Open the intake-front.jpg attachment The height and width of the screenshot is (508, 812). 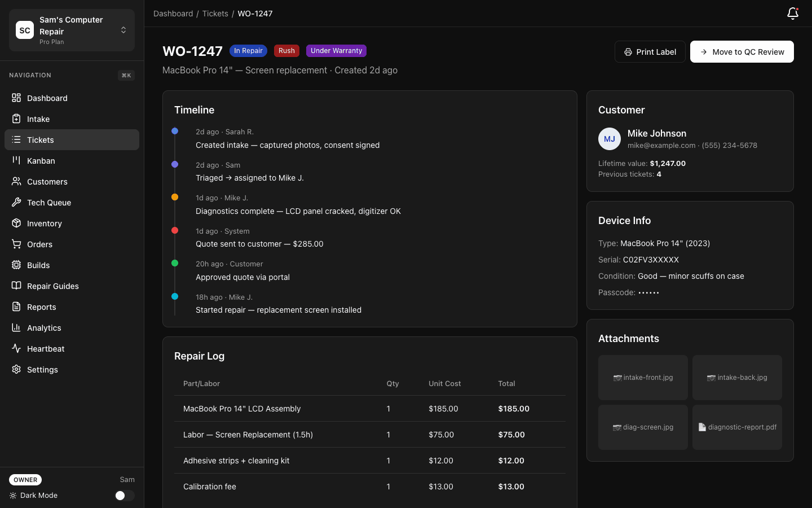pos(643,378)
